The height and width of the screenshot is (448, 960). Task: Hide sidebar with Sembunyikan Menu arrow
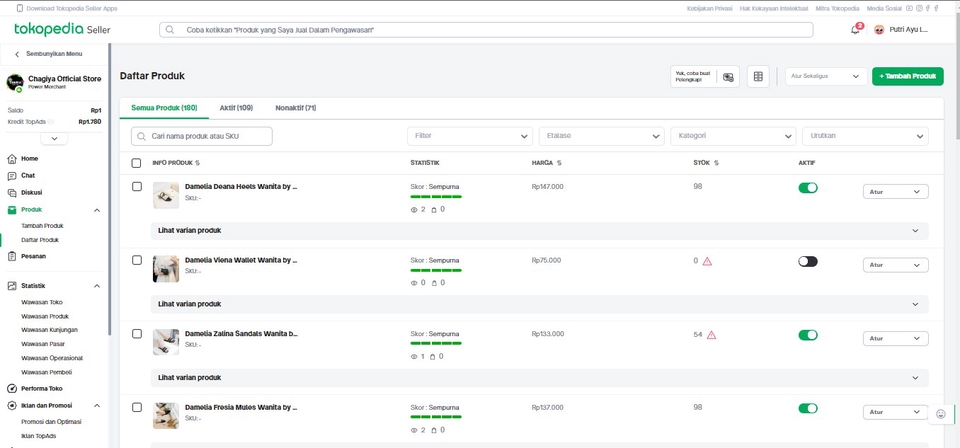tap(17, 54)
